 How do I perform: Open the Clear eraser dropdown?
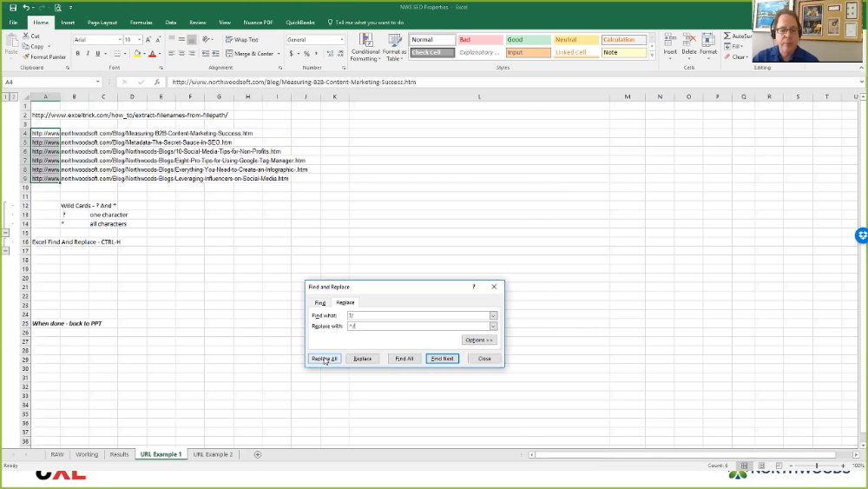[x=736, y=57]
